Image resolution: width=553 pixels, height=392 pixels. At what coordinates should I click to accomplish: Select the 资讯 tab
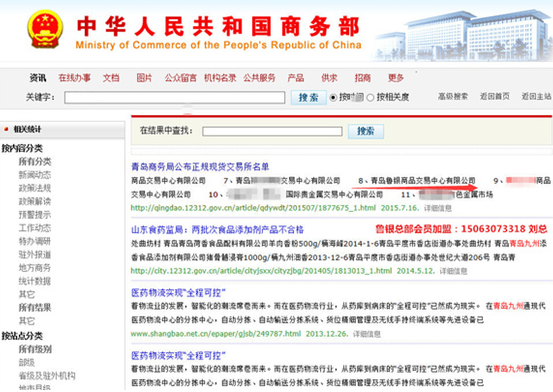pos(38,78)
